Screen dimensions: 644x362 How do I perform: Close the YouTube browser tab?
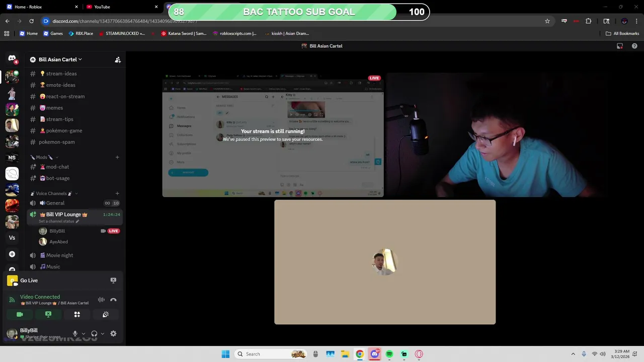156,7
